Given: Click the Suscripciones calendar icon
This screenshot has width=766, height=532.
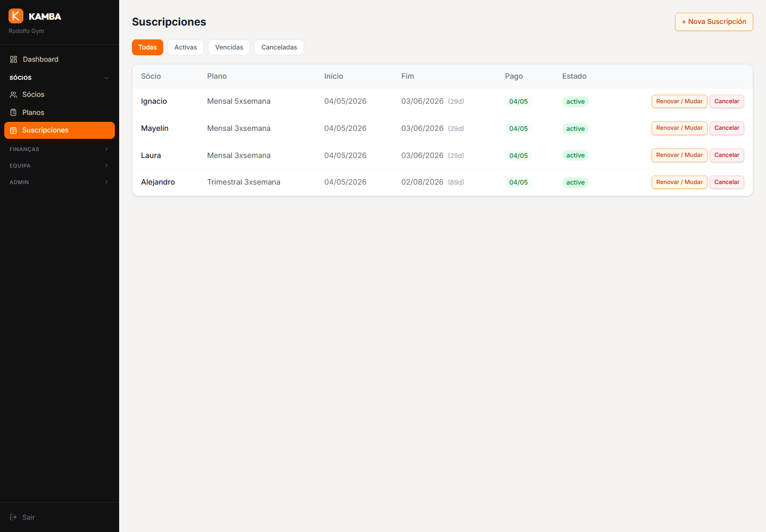Looking at the screenshot, I should click(13, 130).
